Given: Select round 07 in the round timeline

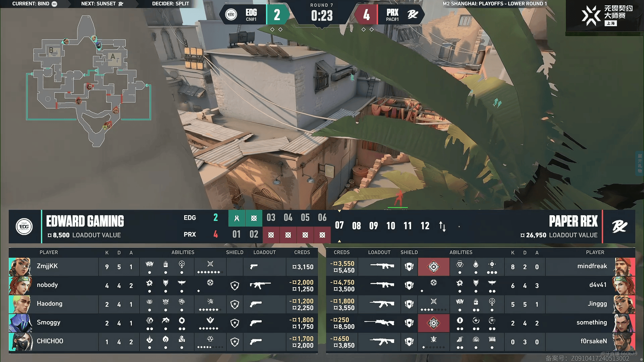Looking at the screenshot, I should (339, 225).
